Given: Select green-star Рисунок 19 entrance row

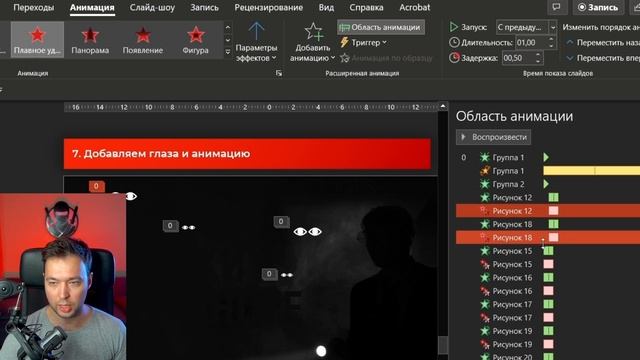Looking at the screenshot, I should tap(548, 331).
